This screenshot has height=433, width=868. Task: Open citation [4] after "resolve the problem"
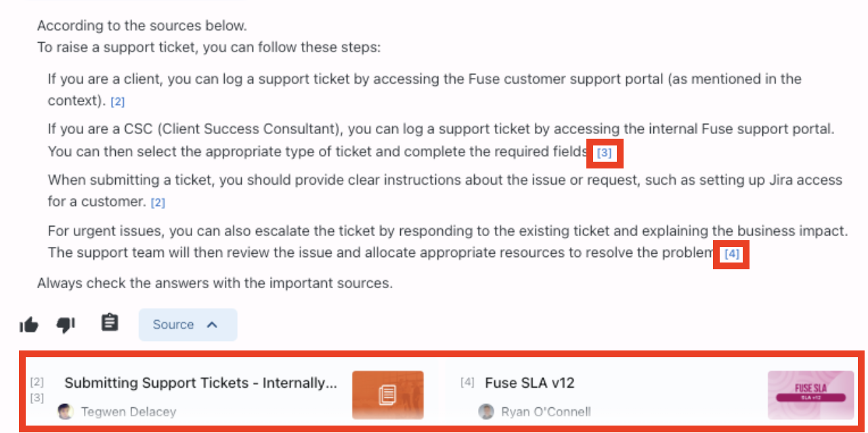tap(732, 254)
